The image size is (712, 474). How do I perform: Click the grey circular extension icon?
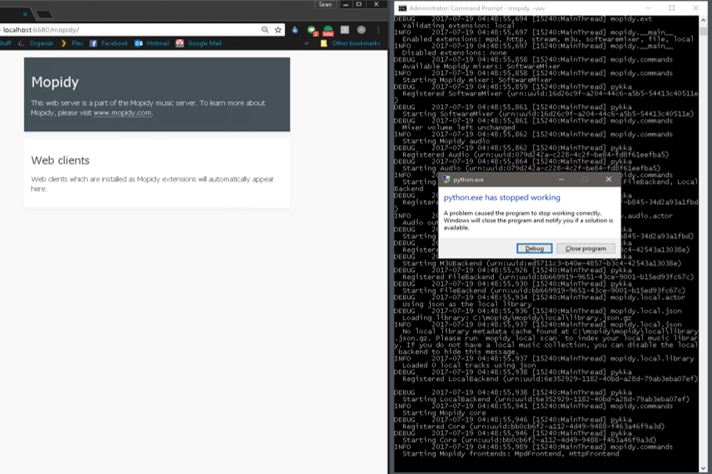pyautogui.click(x=361, y=30)
